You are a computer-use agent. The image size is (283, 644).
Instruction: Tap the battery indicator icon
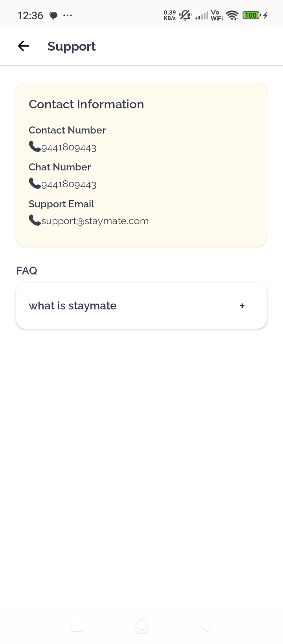pos(251,15)
